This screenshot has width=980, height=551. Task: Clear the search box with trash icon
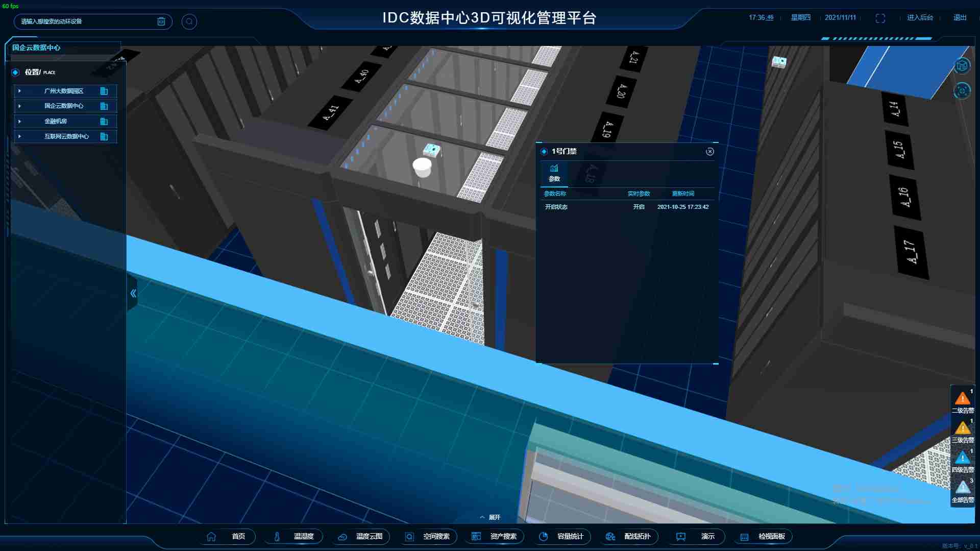tap(161, 21)
